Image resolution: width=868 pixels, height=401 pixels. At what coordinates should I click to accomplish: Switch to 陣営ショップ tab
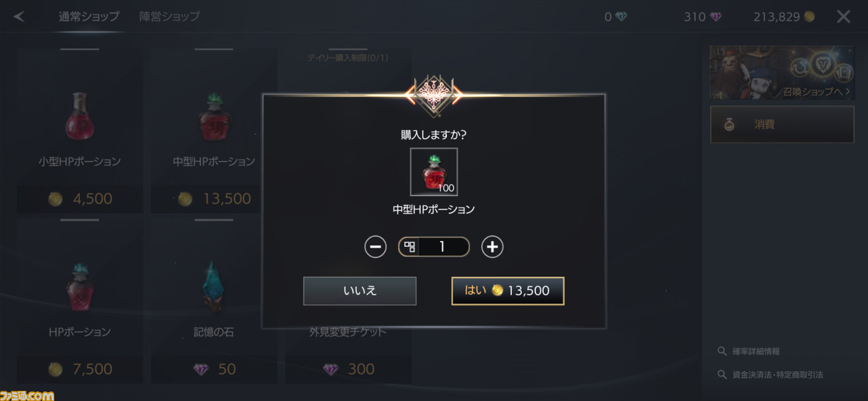point(170,16)
